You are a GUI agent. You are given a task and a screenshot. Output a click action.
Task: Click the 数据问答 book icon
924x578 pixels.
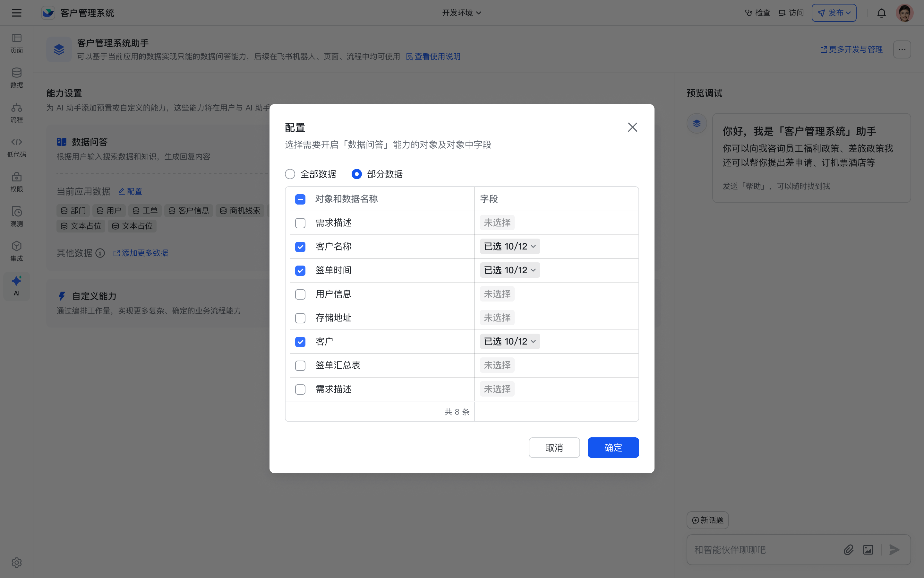62,142
